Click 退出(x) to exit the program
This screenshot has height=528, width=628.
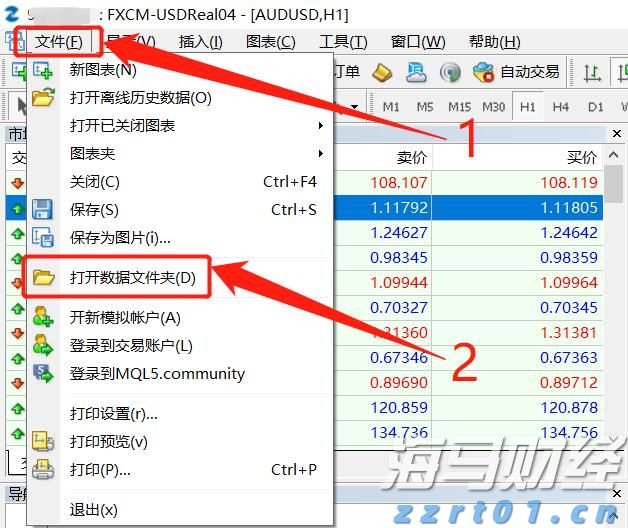pos(93,510)
